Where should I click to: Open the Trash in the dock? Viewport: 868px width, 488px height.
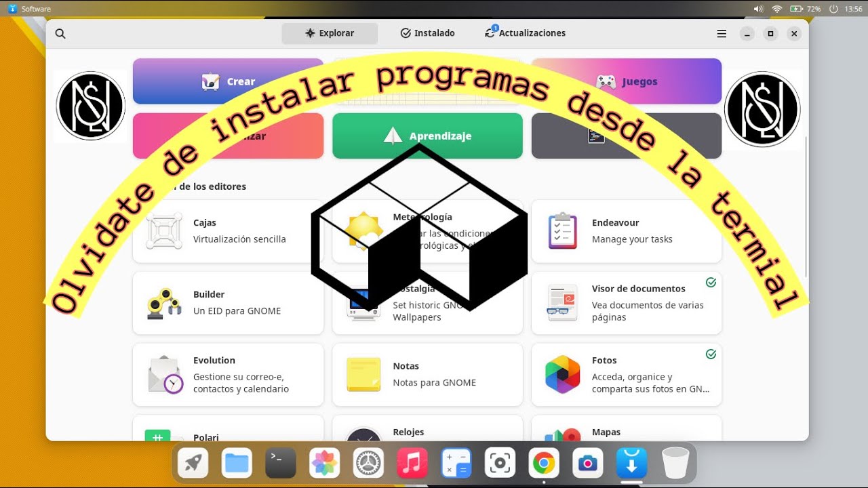point(675,464)
